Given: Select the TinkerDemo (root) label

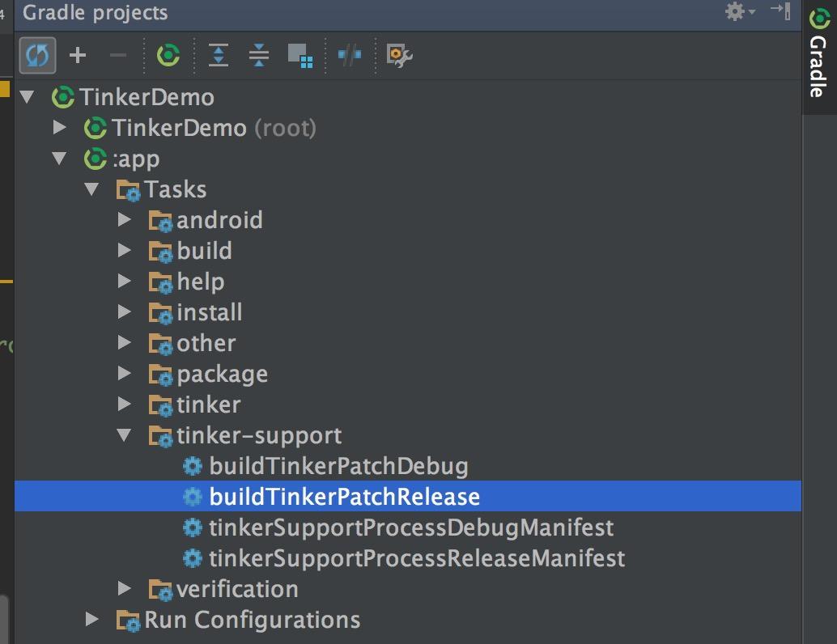Looking at the screenshot, I should tap(214, 128).
